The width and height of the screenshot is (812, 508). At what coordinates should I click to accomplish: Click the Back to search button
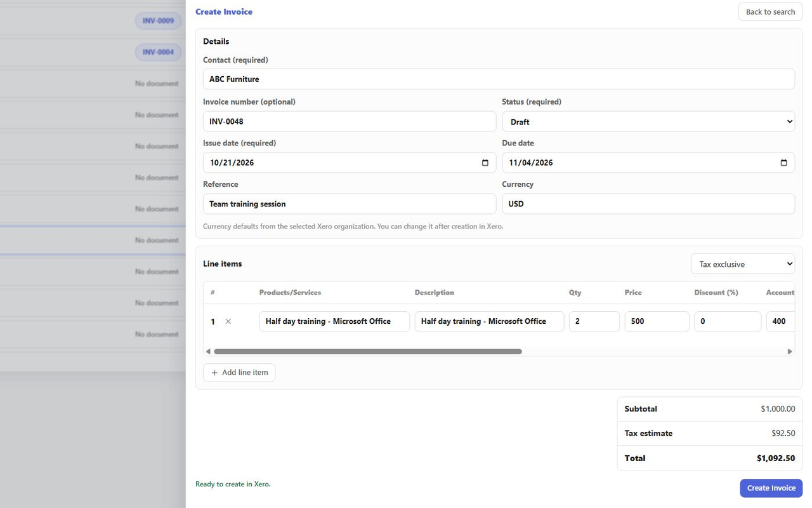[x=770, y=11]
